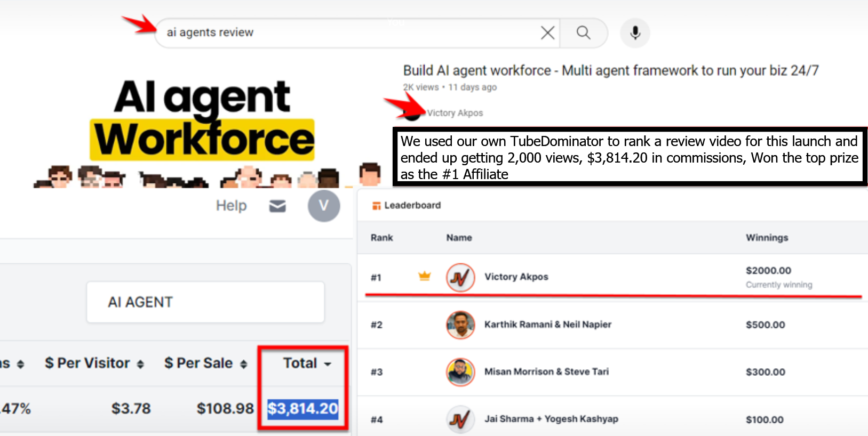Click Victory Akpos leaderboard avatar
The image size is (868, 436).
pyautogui.click(x=460, y=277)
